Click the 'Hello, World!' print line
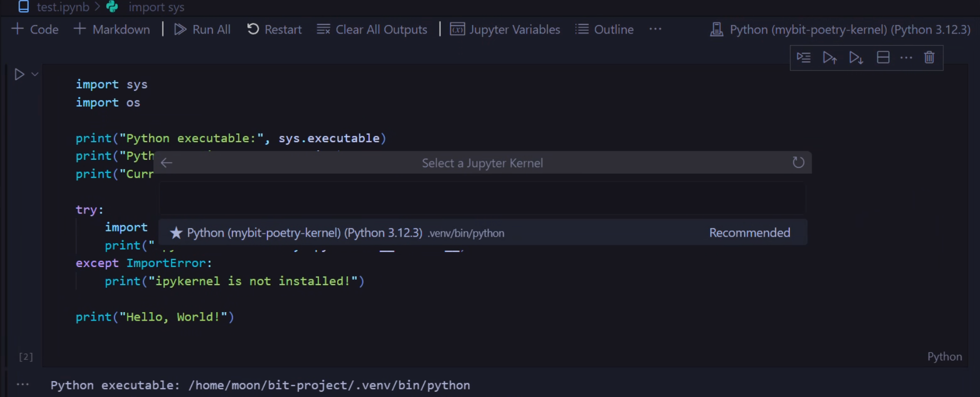980x397 pixels. click(x=154, y=317)
